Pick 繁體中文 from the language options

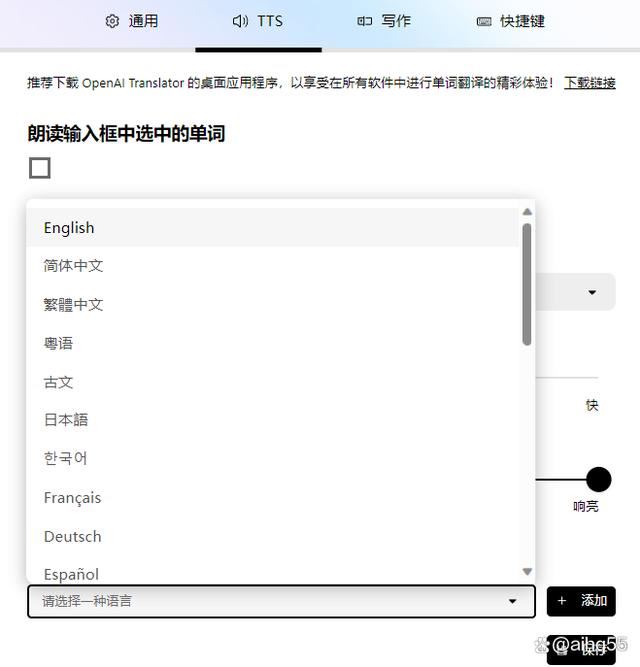(x=272, y=305)
